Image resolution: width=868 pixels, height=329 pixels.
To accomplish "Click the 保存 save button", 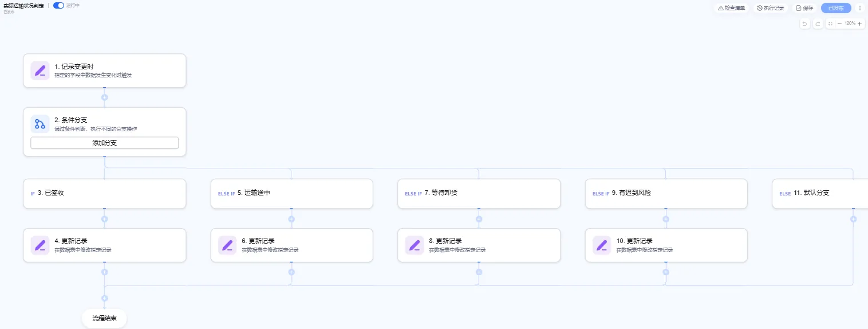I will point(804,8).
